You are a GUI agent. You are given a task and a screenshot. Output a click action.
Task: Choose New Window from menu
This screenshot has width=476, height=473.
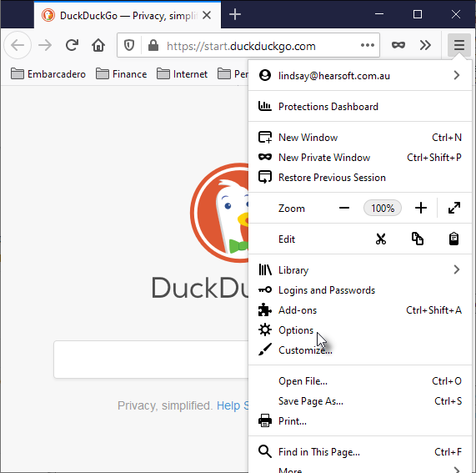(360, 138)
